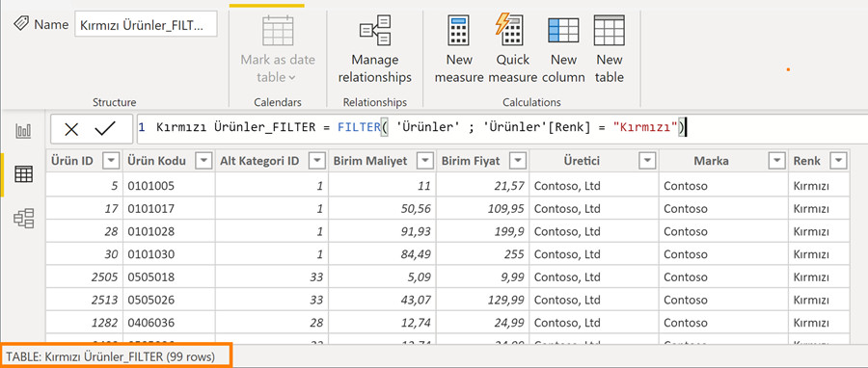This screenshot has width=868, height=368.
Task: Switch to Report view in the sidebar
Action: [x=24, y=131]
